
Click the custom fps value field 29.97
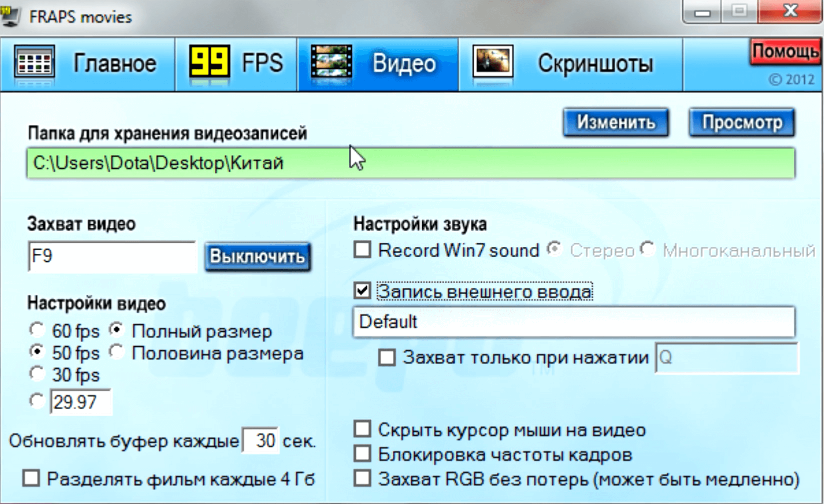80,402
